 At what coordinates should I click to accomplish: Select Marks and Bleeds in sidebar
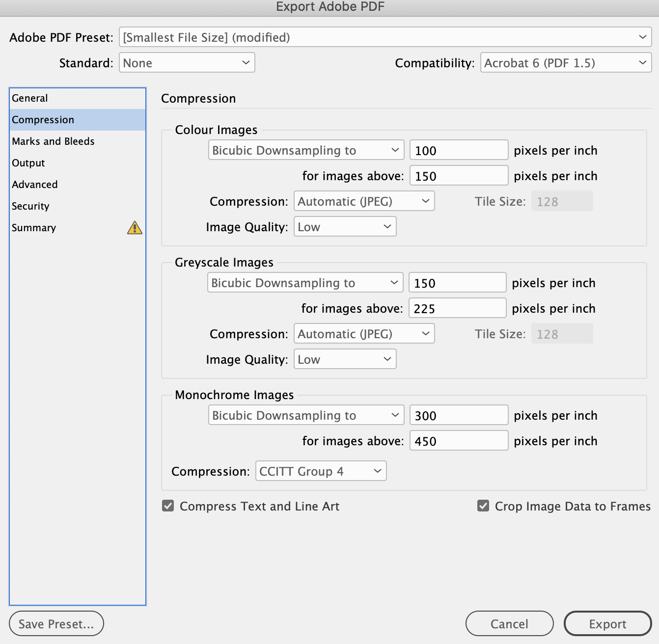tap(53, 141)
